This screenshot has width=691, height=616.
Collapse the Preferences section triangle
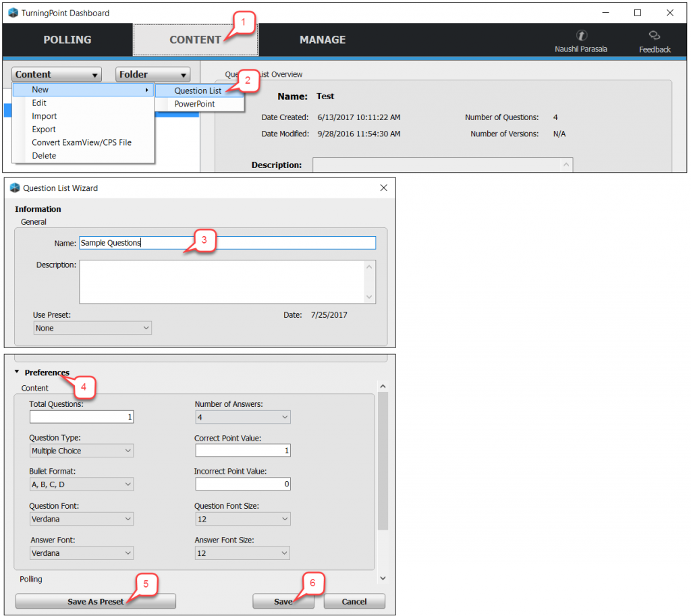(17, 372)
